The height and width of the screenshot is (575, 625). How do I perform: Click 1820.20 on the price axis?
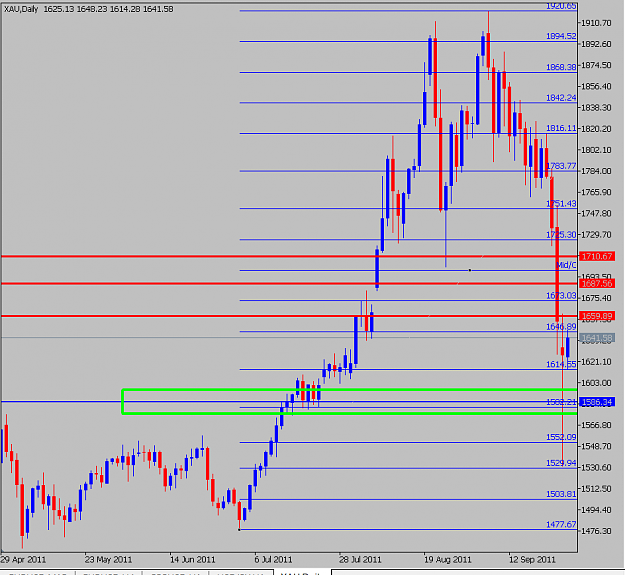(596, 129)
